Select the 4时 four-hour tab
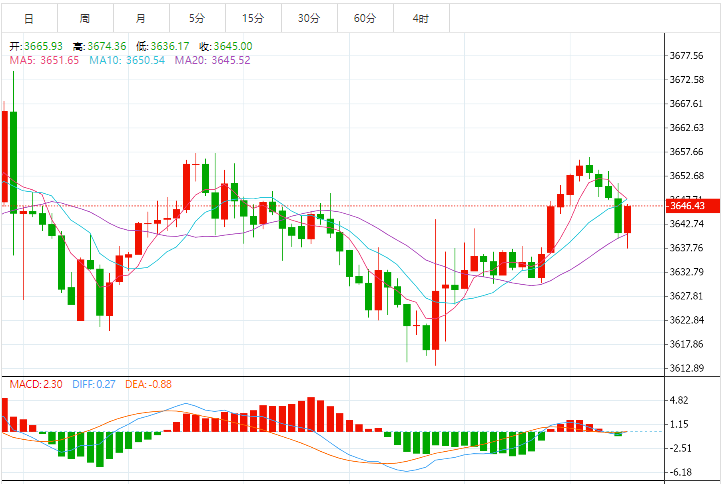The height and width of the screenshot is (484, 722). pyautogui.click(x=421, y=18)
